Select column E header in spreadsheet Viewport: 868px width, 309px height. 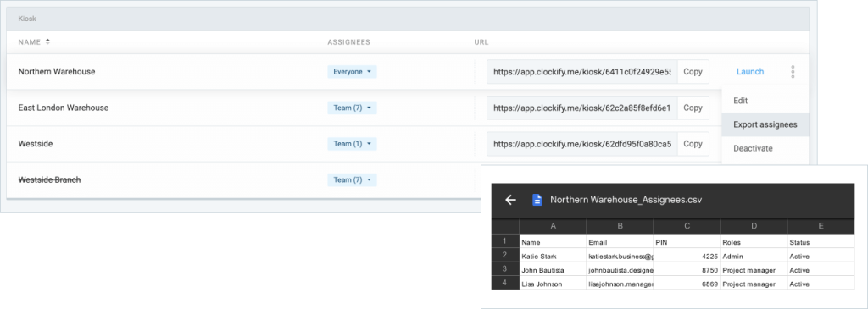pyautogui.click(x=821, y=226)
